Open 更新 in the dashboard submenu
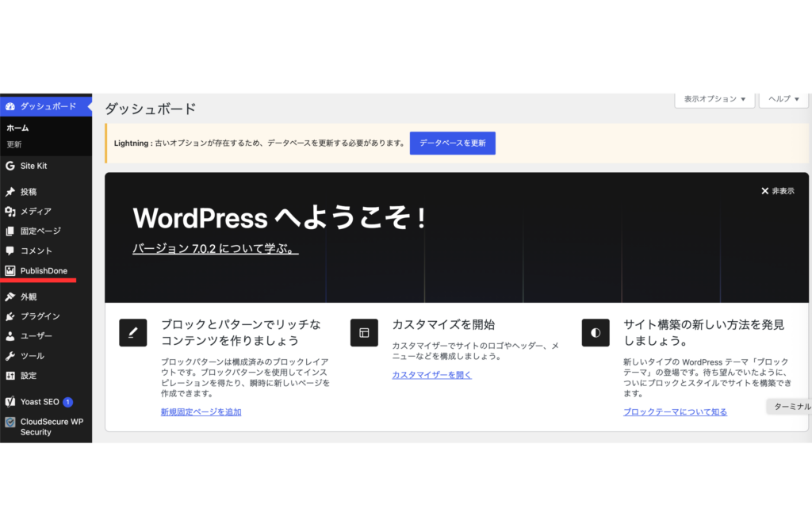The width and height of the screenshot is (812, 528). click(x=14, y=144)
